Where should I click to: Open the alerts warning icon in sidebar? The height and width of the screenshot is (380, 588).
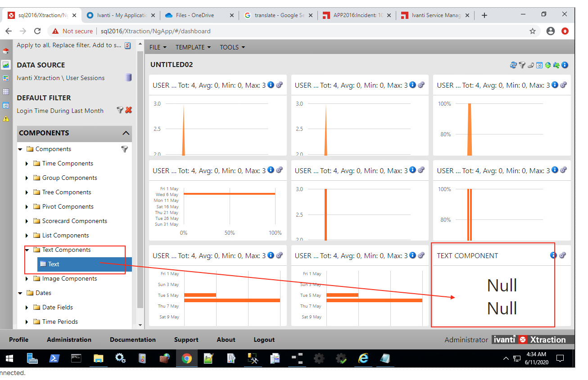click(x=6, y=119)
